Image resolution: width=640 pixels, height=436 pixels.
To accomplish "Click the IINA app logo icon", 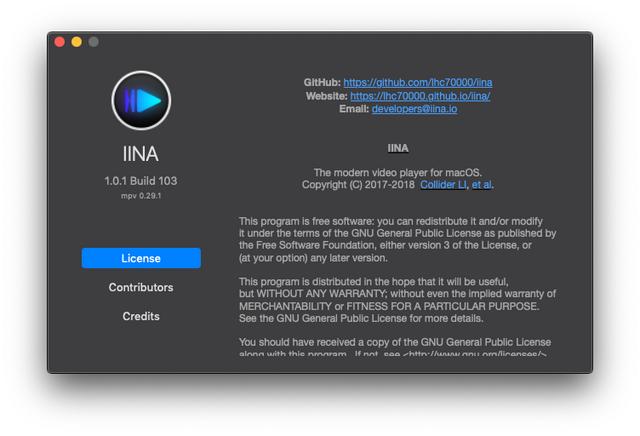I will 141,100.
